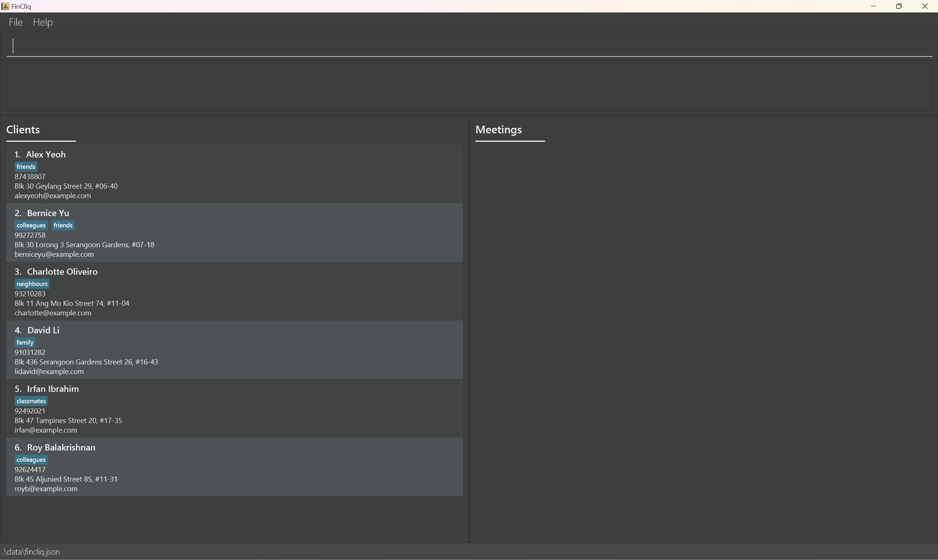This screenshot has height=560, width=938.
Task: Click the FinCliq app icon in title bar
Action: pyautogui.click(x=5, y=6)
